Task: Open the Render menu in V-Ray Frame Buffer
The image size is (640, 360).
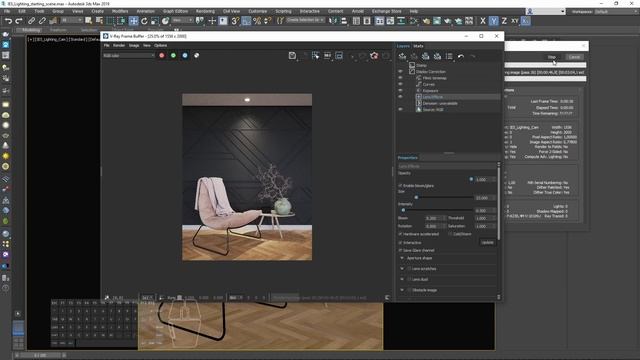Action: click(x=119, y=45)
